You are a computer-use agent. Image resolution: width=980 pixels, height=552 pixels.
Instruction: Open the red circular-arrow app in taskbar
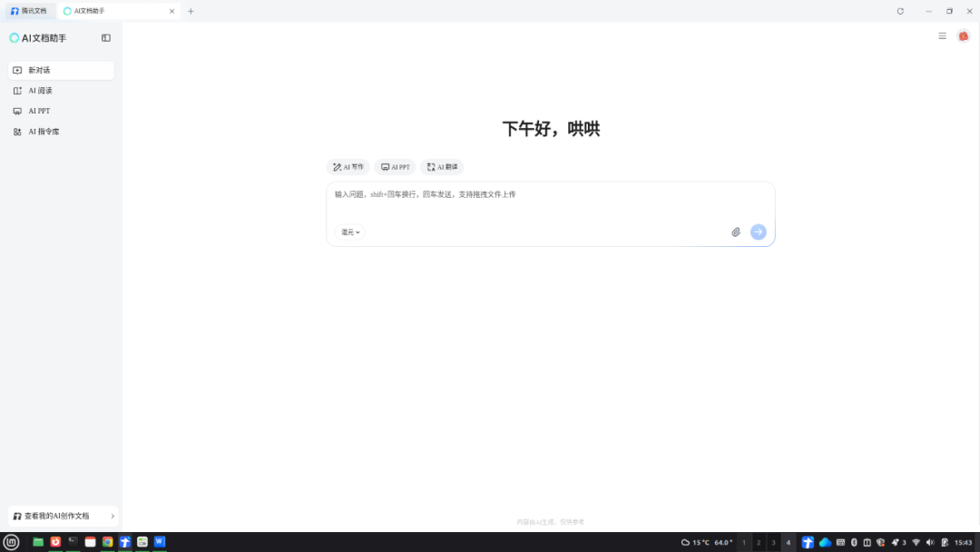pos(55,542)
